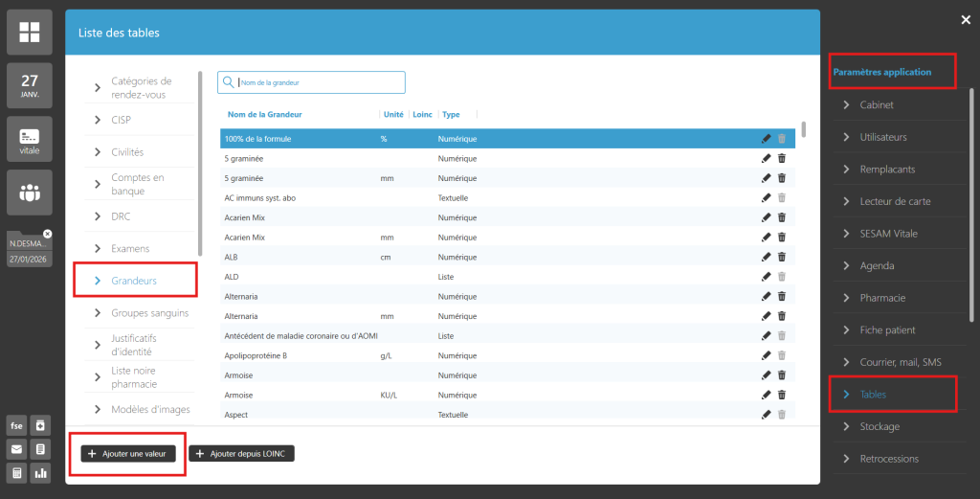This screenshot has width=980, height=499.
Task: Close the N.DESMA patient tab
Action: 48,234
